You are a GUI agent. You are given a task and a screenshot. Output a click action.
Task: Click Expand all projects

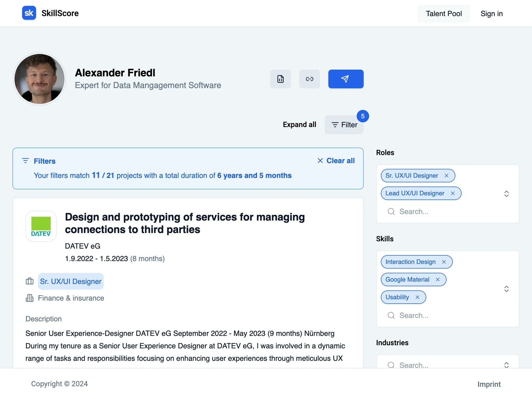click(x=299, y=125)
